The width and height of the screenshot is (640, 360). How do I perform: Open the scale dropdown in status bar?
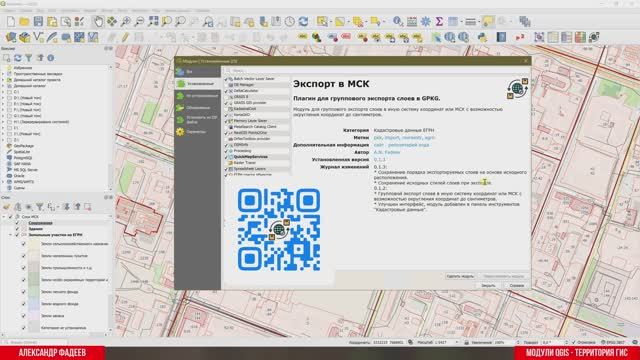pos(457,342)
